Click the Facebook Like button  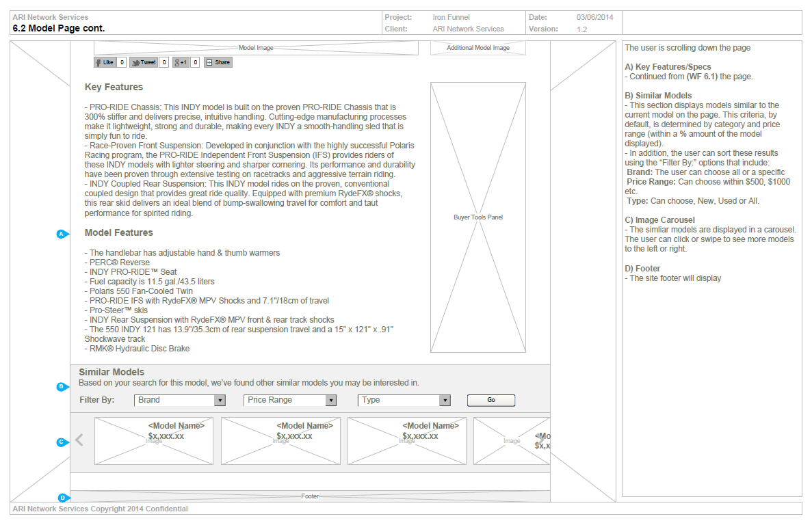tap(105, 63)
